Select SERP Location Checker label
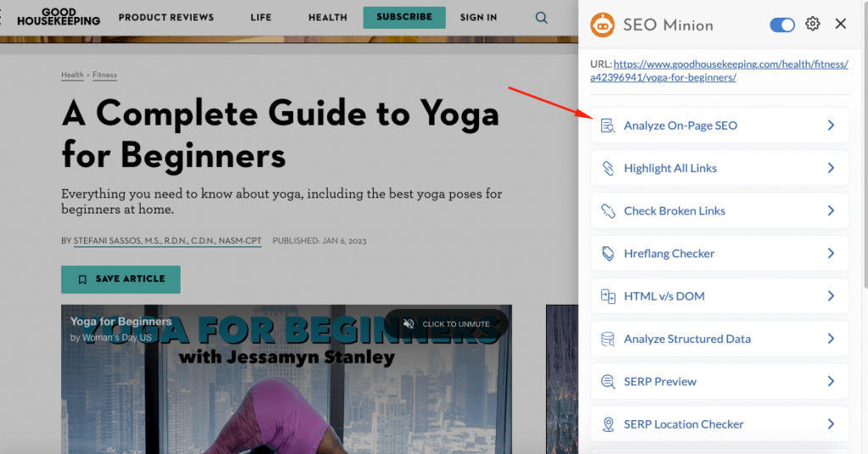 [x=684, y=424]
